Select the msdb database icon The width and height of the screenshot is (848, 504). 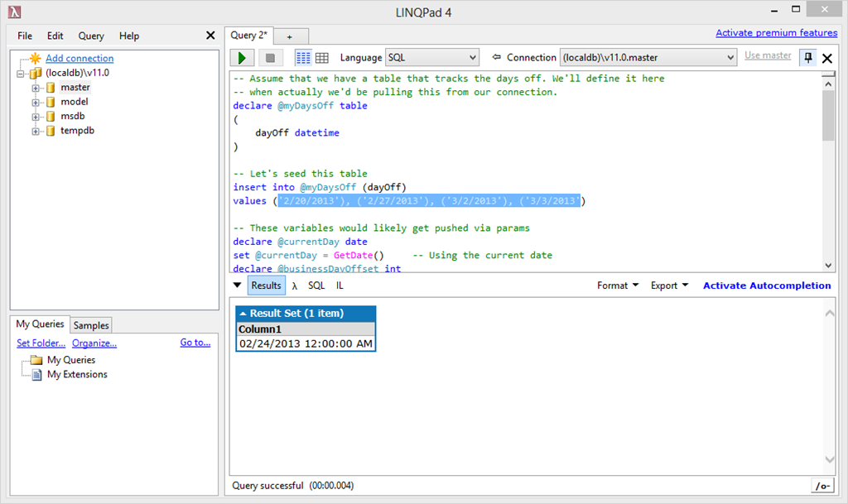pos(51,116)
